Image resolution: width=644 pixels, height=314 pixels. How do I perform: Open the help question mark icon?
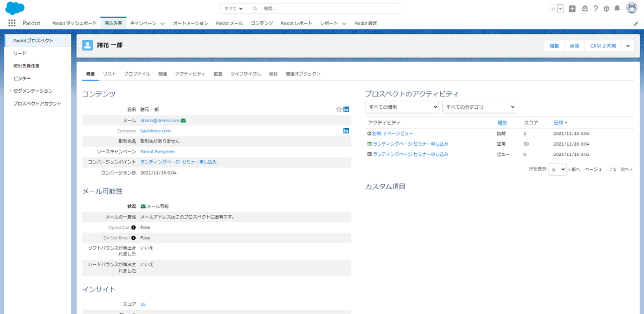(596, 9)
